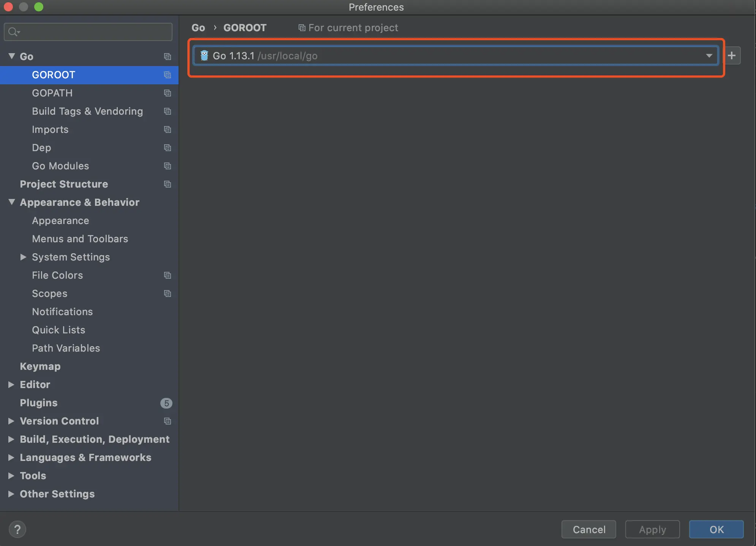Expand the Editor settings section

(x=11, y=385)
